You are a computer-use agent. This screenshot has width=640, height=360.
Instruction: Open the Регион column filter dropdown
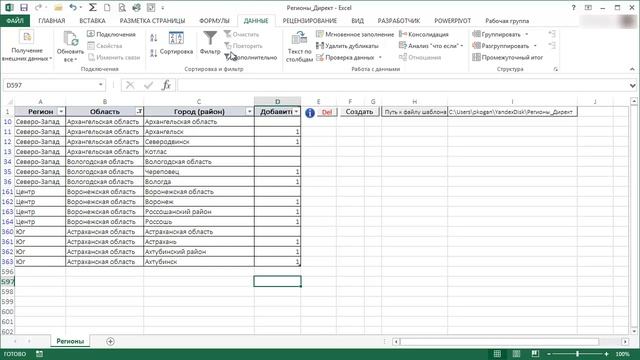tap(61, 111)
